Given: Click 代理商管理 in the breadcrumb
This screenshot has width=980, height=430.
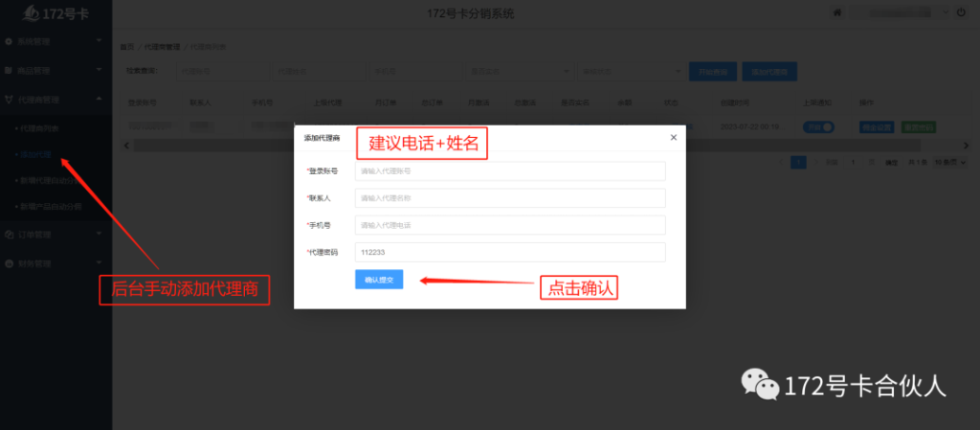Looking at the screenshot, I should [162, 47].
